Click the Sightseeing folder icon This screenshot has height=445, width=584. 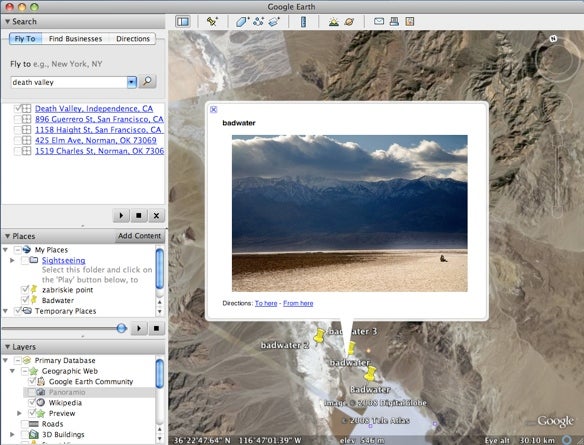[x=34, y=260]
